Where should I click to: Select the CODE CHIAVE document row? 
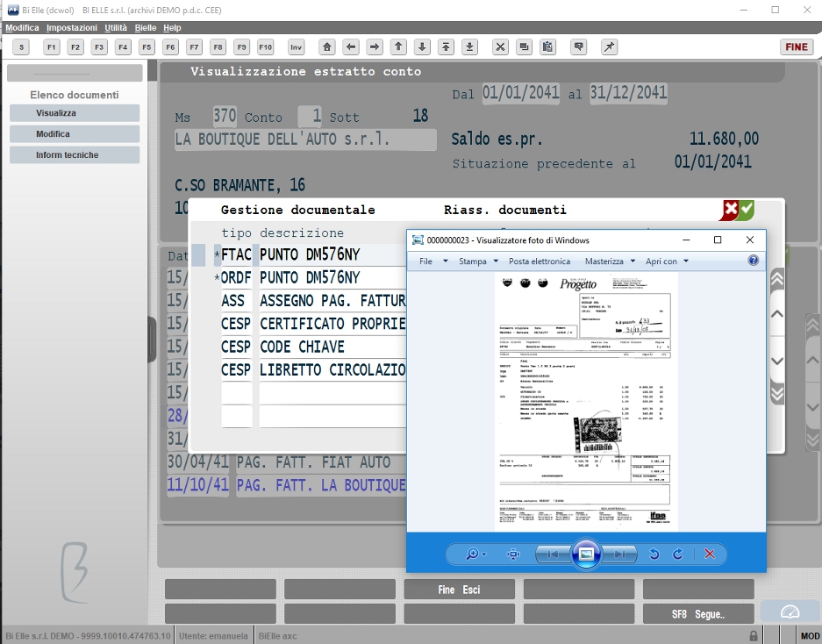(x=313, y=347)
